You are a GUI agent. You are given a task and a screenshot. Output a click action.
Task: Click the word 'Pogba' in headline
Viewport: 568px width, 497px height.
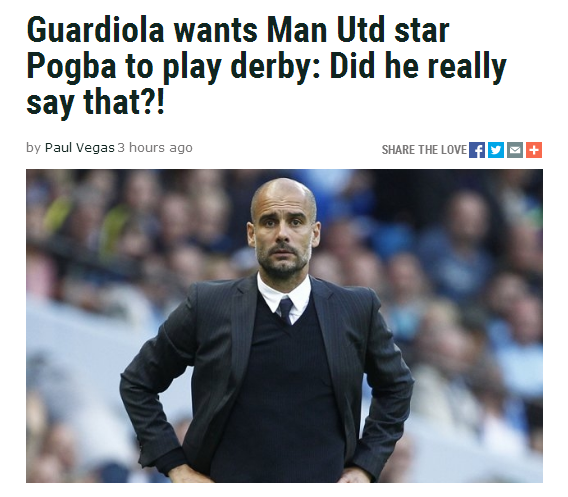[x=72, y=66]
